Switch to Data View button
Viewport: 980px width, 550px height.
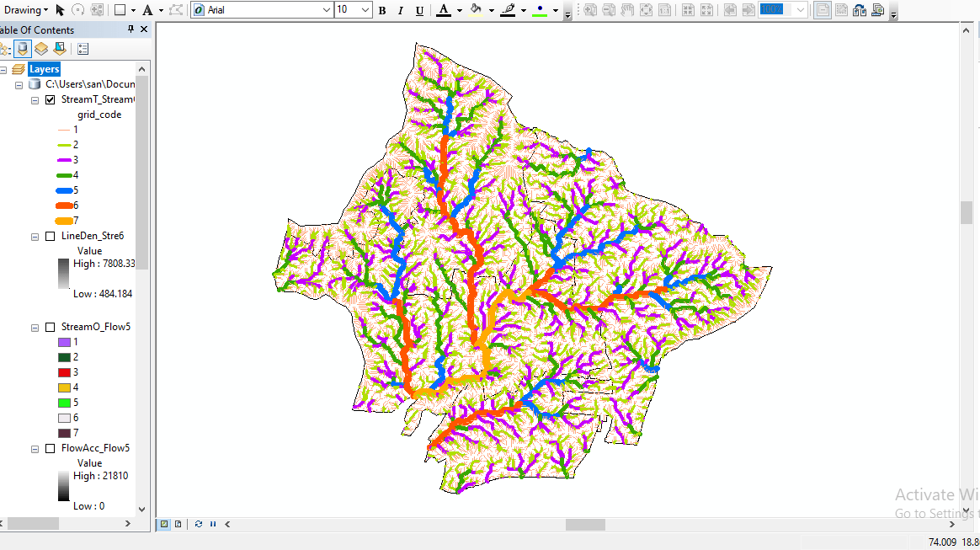163,524
